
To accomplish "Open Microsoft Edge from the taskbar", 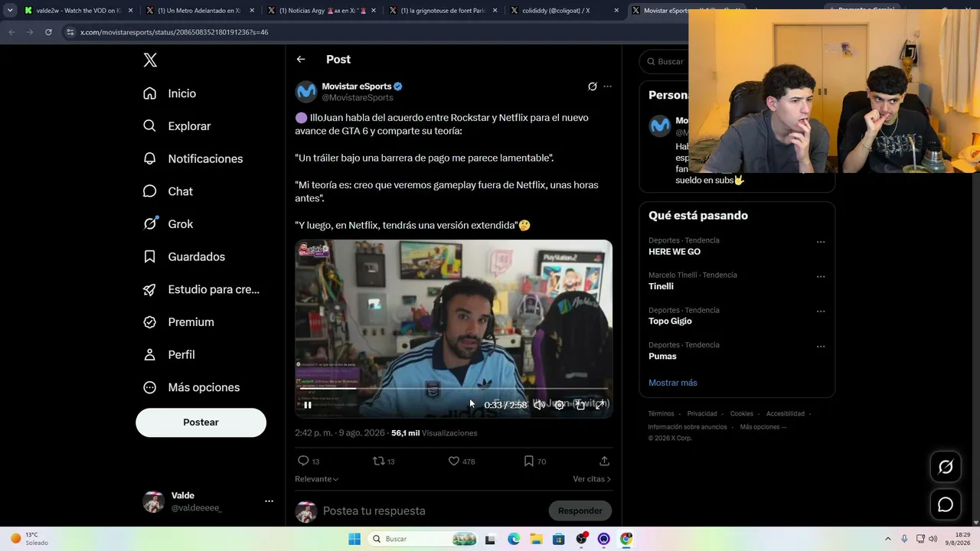I will click(514, 539).
